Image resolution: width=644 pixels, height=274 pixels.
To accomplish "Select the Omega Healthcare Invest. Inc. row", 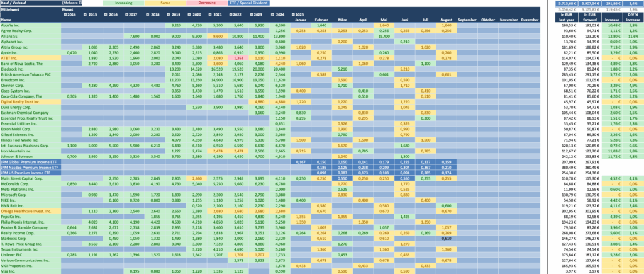I will [30, 210].
